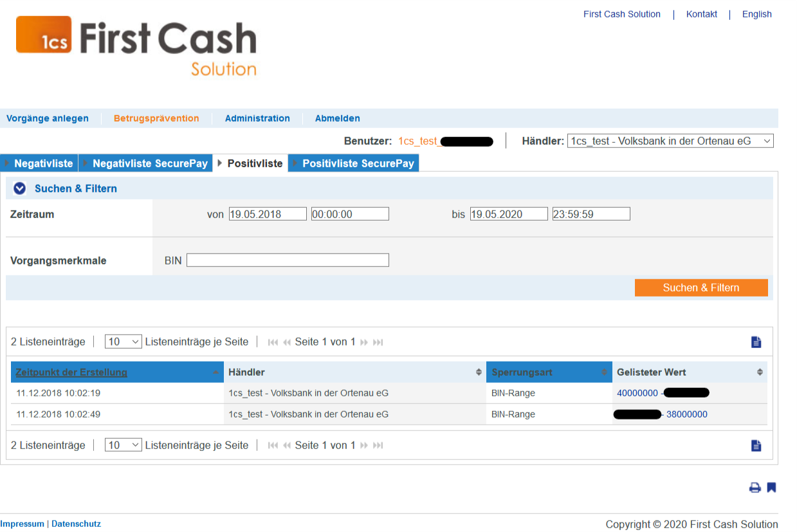Change Listeneinträge je Seite dropdown
797x532 pixels.
(123, 342)
